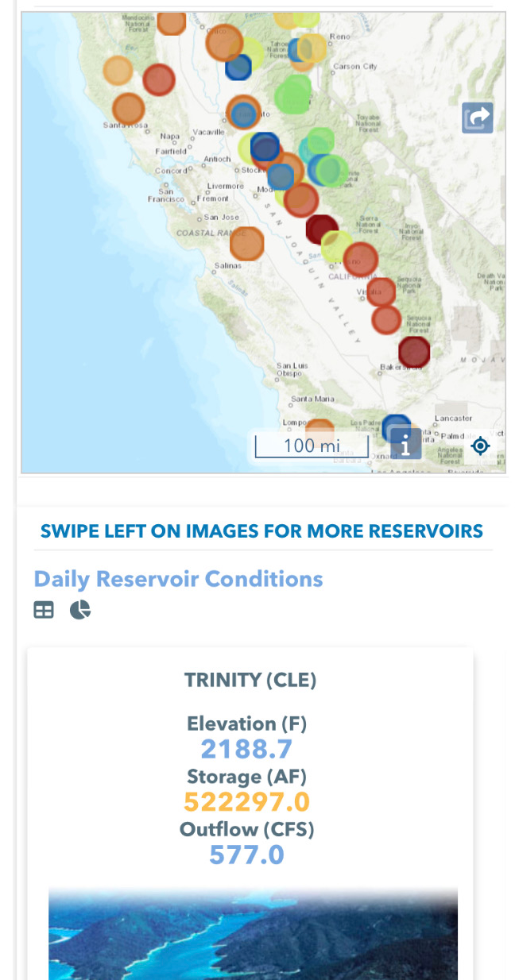Image resolution: width=519 pixels, height=980 pixels.
Task: Select red marker near Visalia
Action: 381,292
